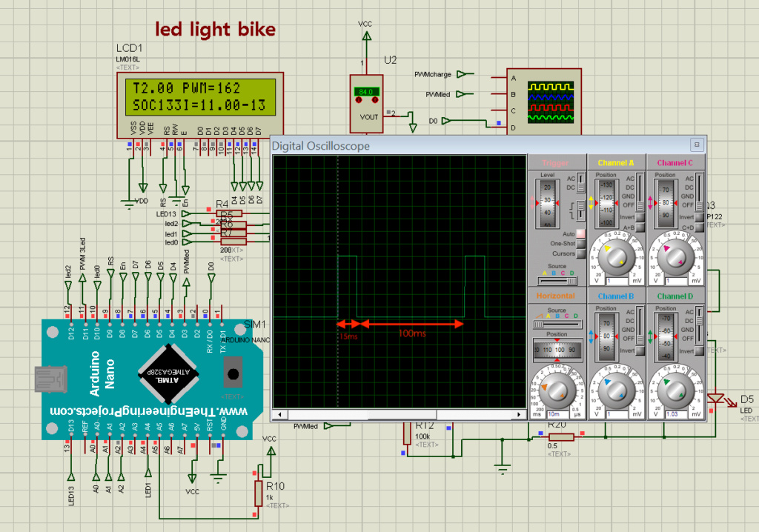Click the Channel A coupling slider
The height and width of the screenshot is (532, 759).
[640, 192]
